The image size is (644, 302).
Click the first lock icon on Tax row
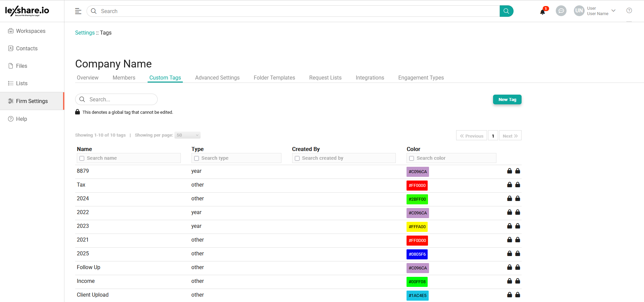509,185
